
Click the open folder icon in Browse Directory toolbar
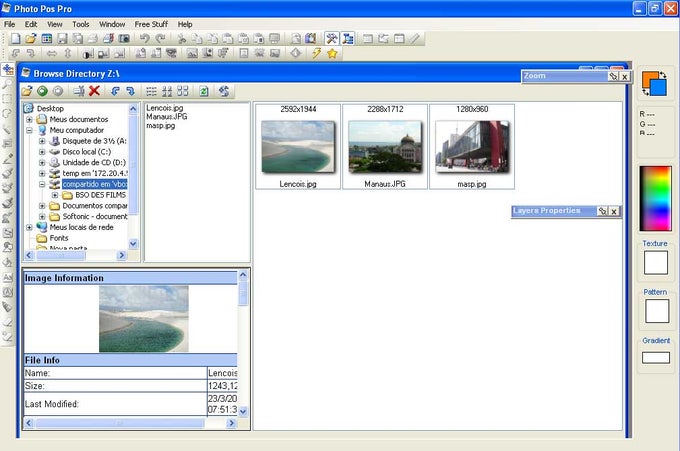(x=27, y=91)
